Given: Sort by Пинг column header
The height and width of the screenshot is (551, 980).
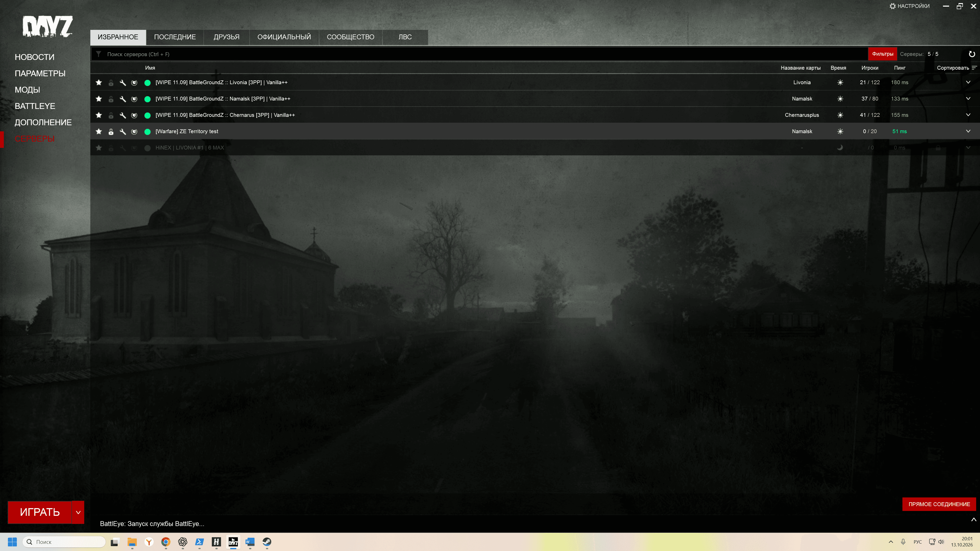Looking at the screenshot, I should pyautogui.click(x=900, y=68).
